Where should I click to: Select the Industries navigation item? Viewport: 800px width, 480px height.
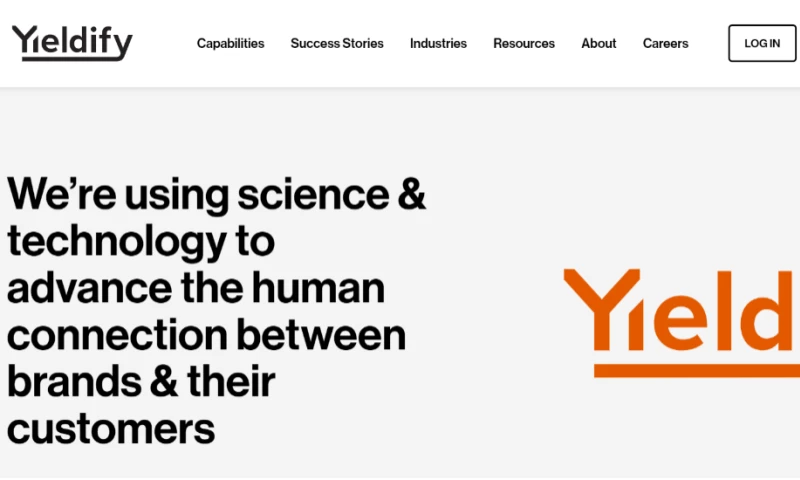click(x=438, y=44)
